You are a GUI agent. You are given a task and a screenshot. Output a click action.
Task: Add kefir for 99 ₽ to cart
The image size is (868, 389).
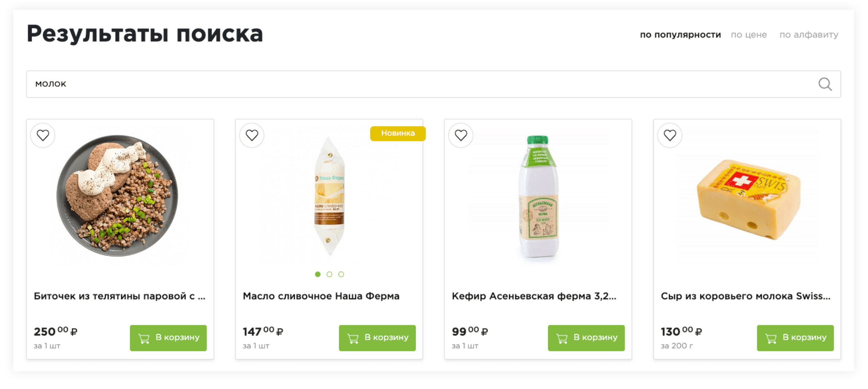[586, 338]
